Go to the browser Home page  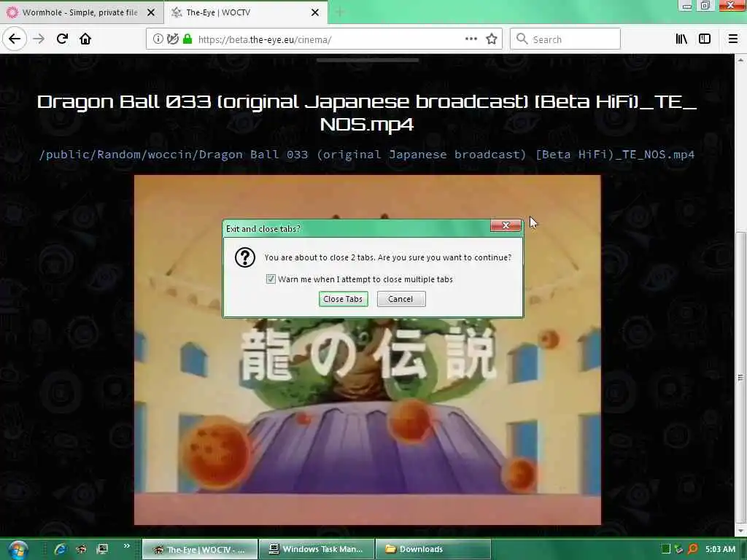click(x=85, y=39)
